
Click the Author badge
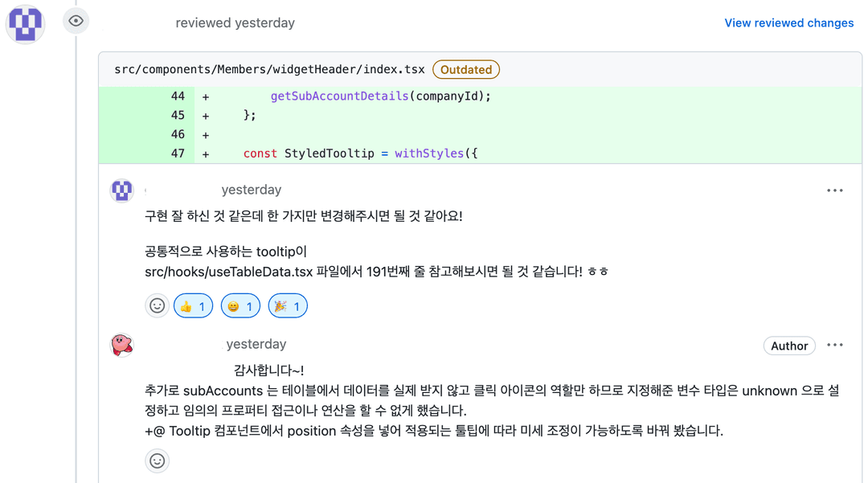click(789, 346)
